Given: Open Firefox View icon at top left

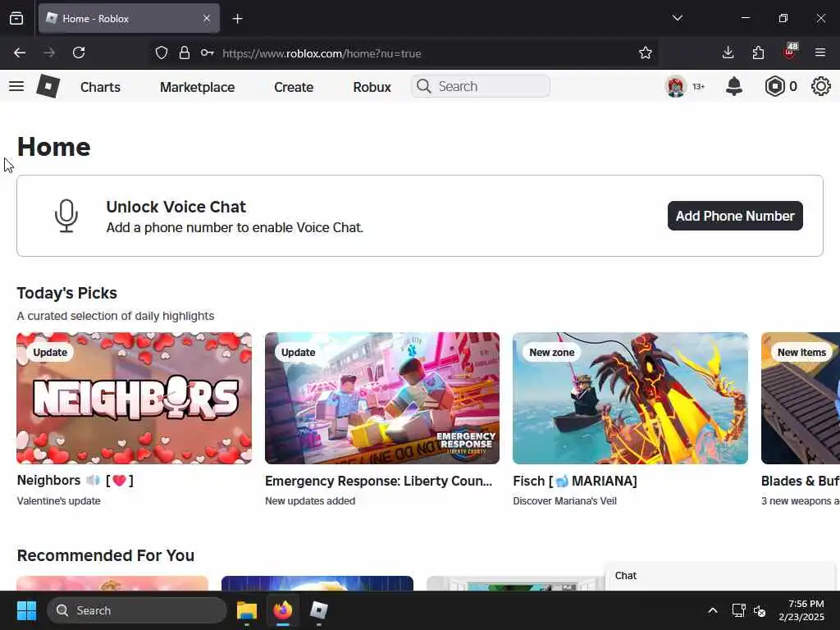Looking at the screenshot, I should [x=16, y=19].
